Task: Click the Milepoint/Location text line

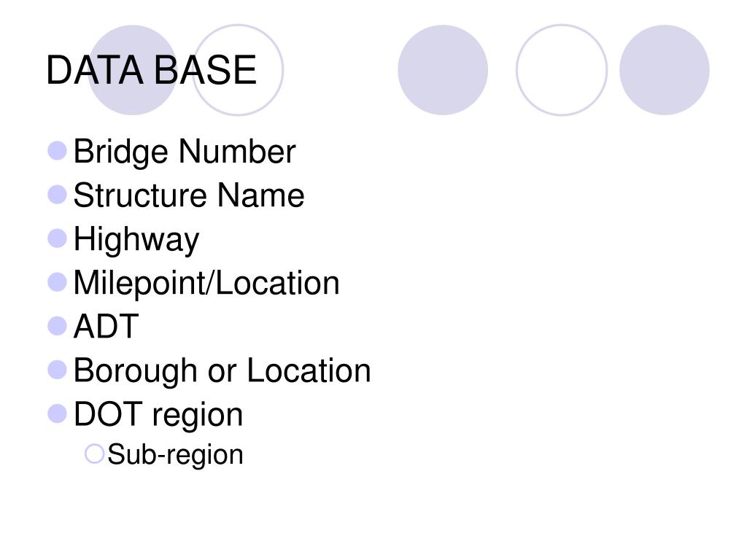Action: point(206,284)
